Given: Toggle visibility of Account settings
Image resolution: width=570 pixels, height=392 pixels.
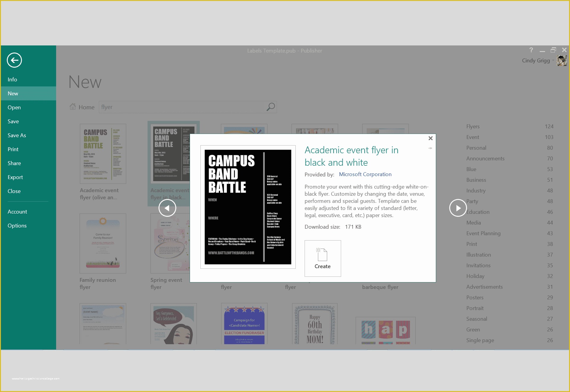Looking at the screenshot, I should click(x=18, y=212).
